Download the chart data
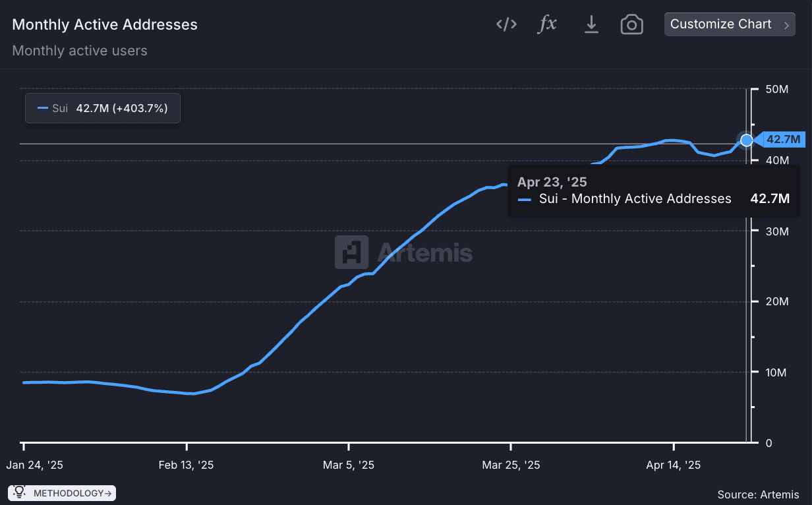The height and width of the screenshot is (505, 812). click(x=591, y=24)
